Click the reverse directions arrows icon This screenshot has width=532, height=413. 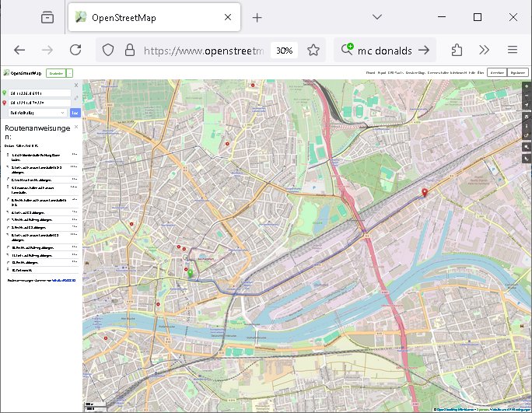pyautogui.click(x=75, y=99)
